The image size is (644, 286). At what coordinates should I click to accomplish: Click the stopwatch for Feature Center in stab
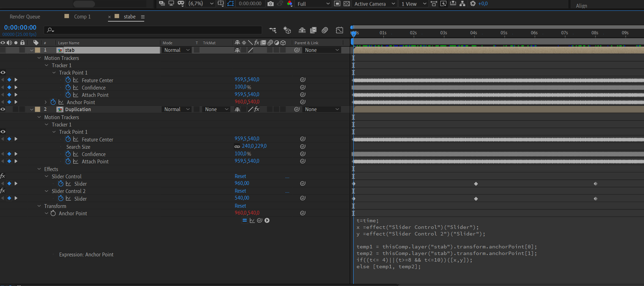click(x=68, y=80)
